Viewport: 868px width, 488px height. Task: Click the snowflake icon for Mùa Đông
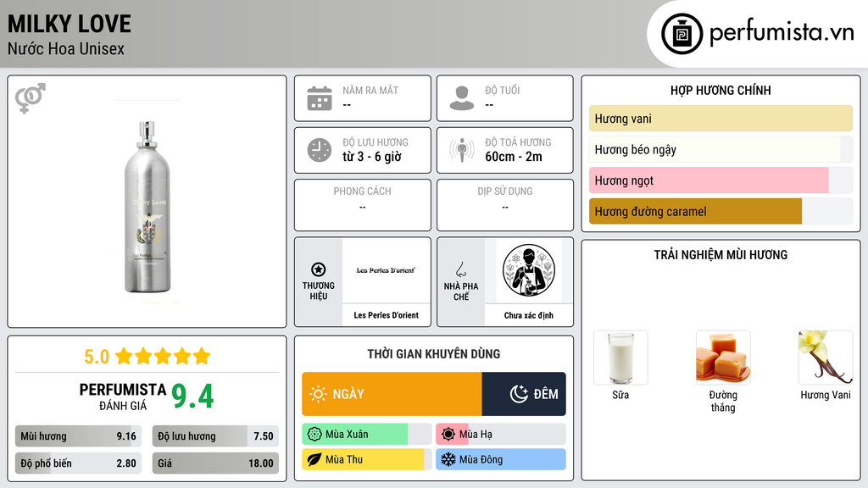click(x=448, y=459)
